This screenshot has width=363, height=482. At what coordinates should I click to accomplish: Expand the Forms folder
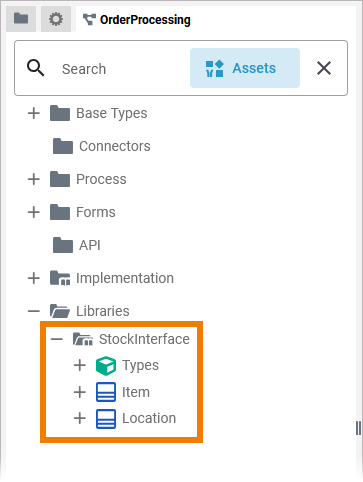[34, 212]
